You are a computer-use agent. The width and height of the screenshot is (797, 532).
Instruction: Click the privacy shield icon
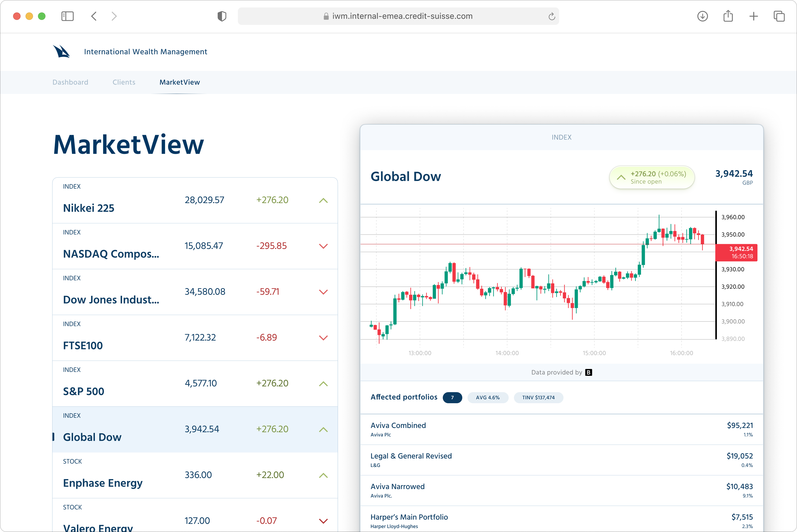(222, 16)
